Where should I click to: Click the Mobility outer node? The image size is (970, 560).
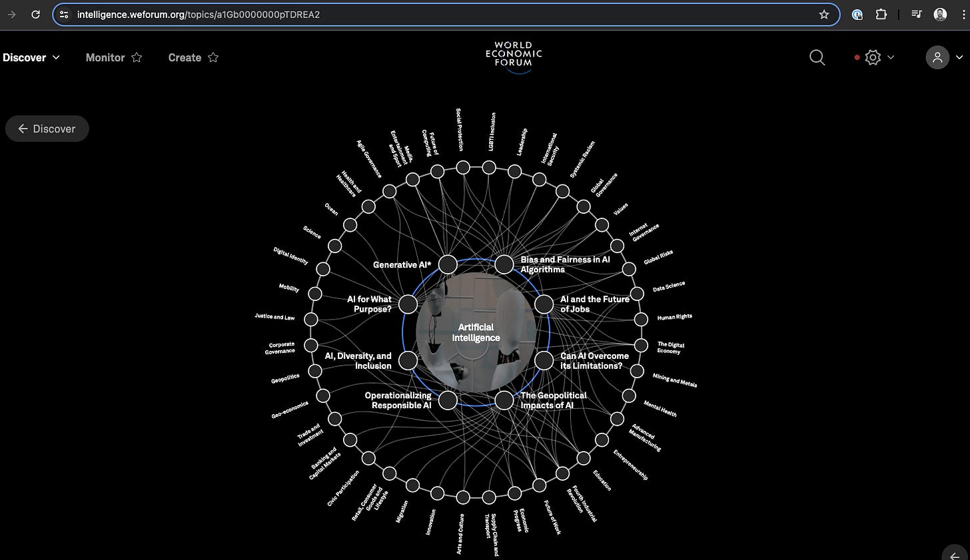click(x=315, y=294)
